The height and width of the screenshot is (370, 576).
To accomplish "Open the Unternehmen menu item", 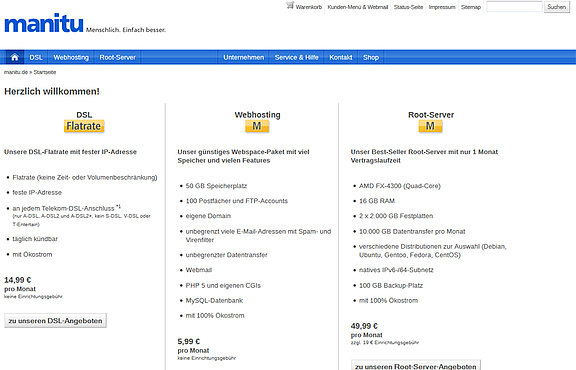I will (x=244, y=57).
